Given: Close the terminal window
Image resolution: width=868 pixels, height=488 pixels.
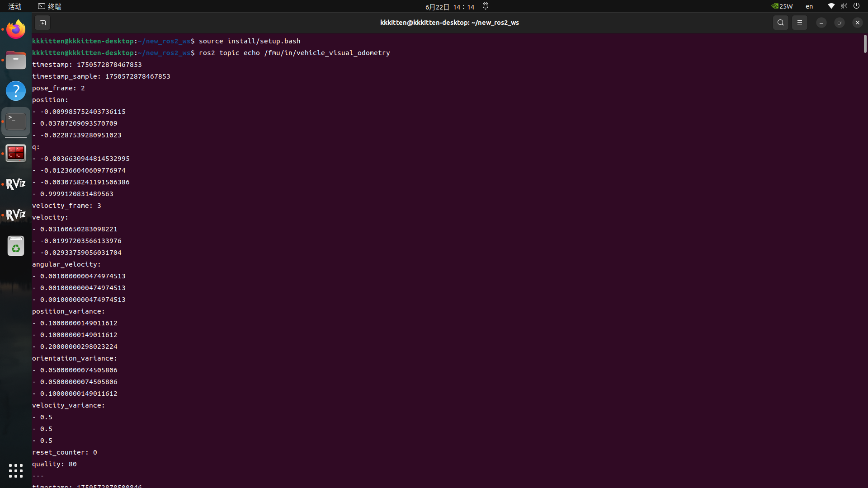Looking at the screenshot, I should pos(857,23).
